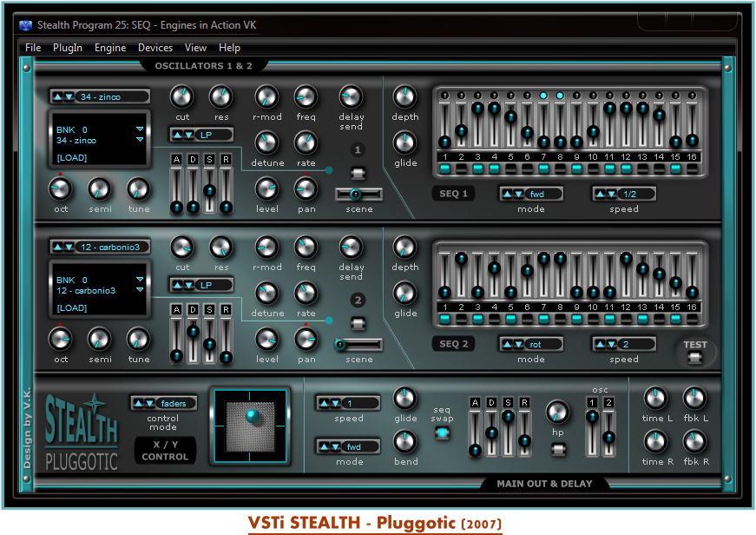
Task: Click the oct knob of oscillator 1
Action: (61, 188)
